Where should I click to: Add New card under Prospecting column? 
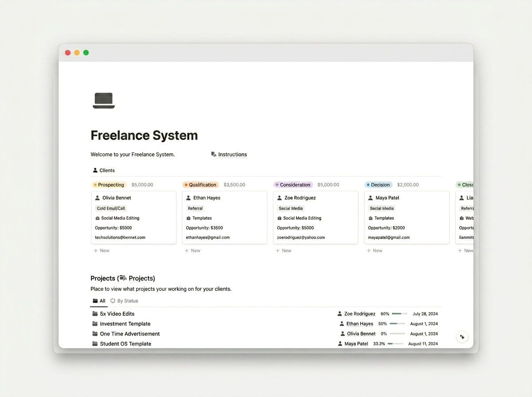pos(102,250)
